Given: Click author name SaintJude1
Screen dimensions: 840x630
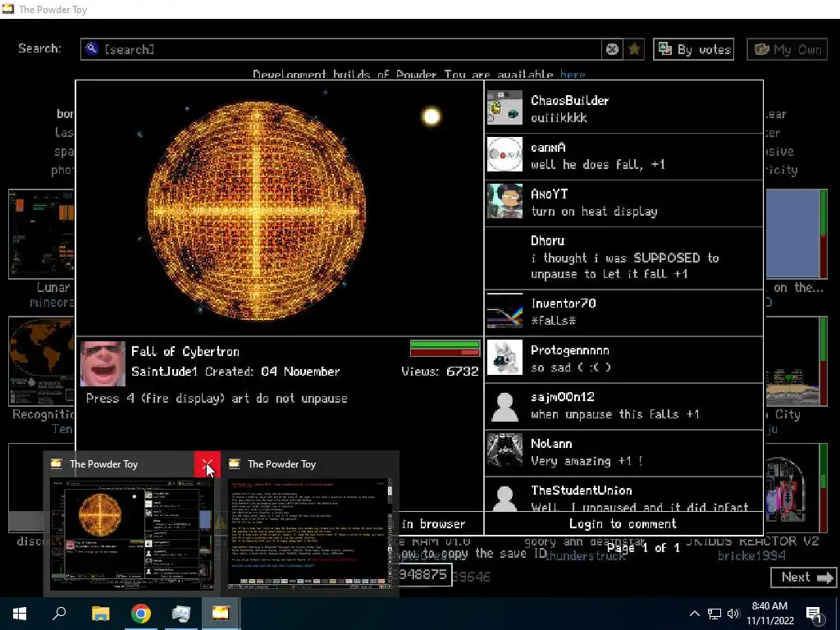Looking at the screenshot, I should point(164,372).
